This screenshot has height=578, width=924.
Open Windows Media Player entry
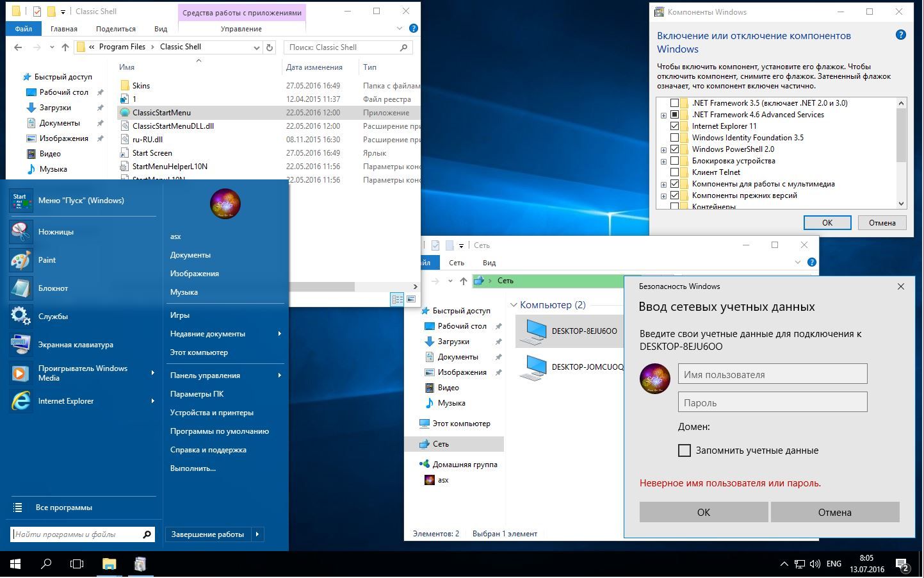tap(82, 373)
